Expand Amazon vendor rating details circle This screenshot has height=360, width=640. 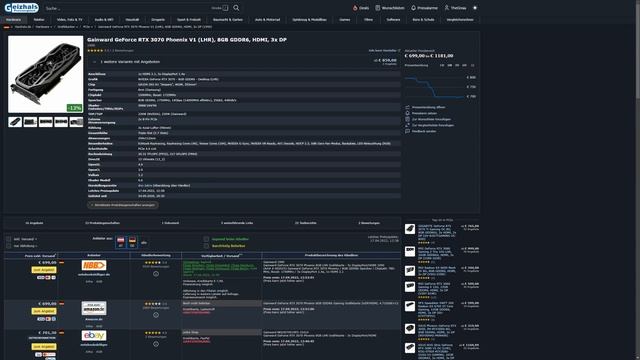pyautogui.click(x=156, y=315)
